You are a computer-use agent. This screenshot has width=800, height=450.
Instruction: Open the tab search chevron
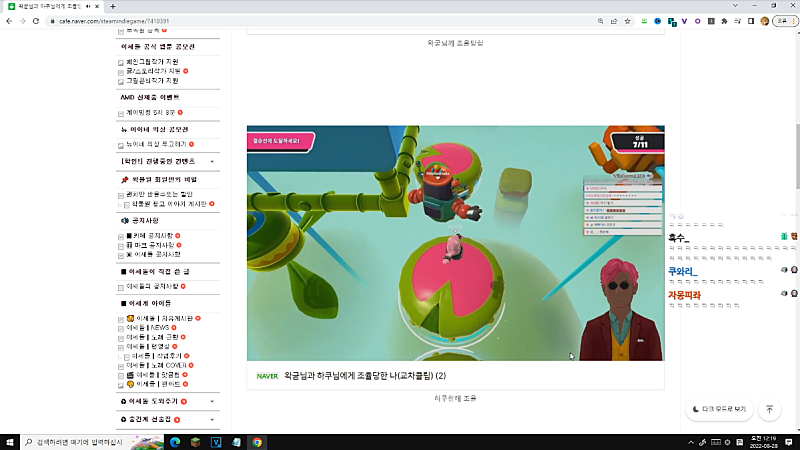pos(735,6)
